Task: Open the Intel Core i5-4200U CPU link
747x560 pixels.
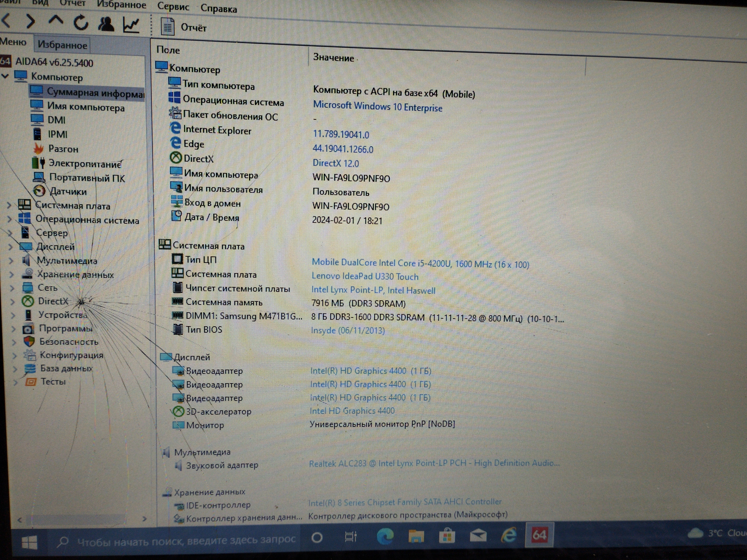Action: click(x=420, y=263)
